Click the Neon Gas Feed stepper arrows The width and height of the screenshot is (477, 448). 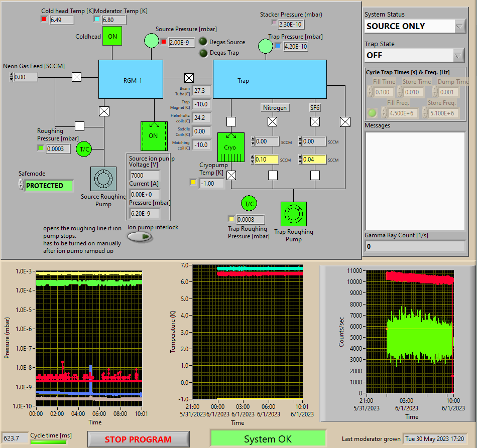coord(11,77)
